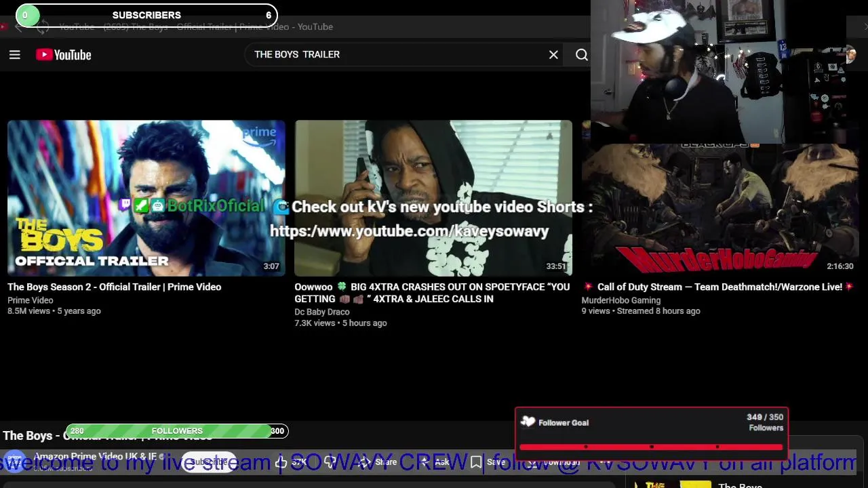
Task: Click the 3:07 duration badge
Action: pyautogui.click(x=271, y=266)
